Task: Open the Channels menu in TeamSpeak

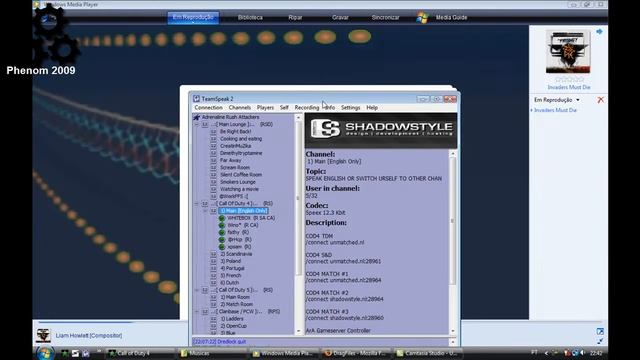Action: 240,108
